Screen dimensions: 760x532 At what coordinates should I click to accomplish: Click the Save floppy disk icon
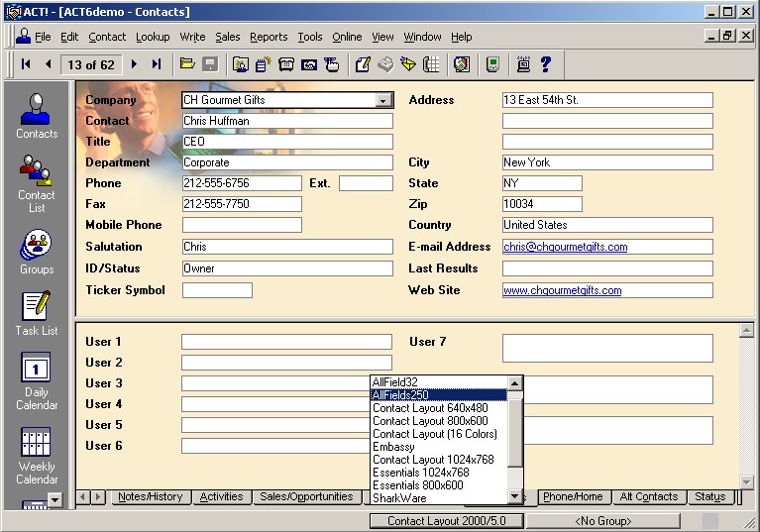coord(210,64)
